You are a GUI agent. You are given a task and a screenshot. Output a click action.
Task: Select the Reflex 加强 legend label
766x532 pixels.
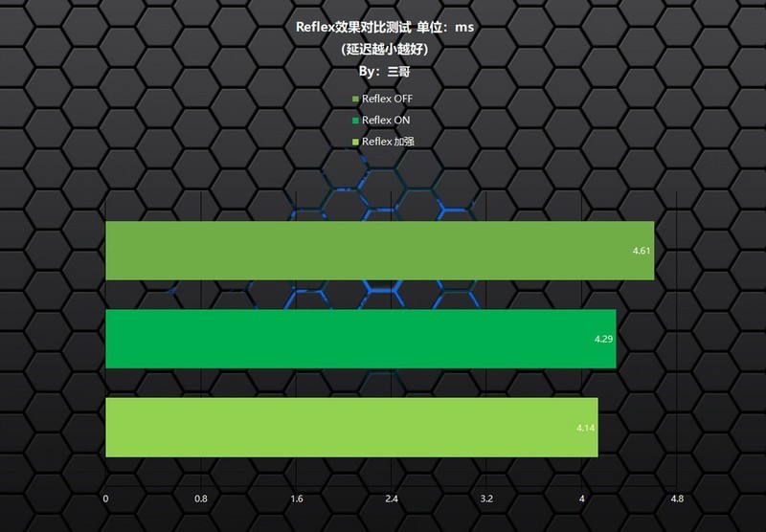click(388, 142)
